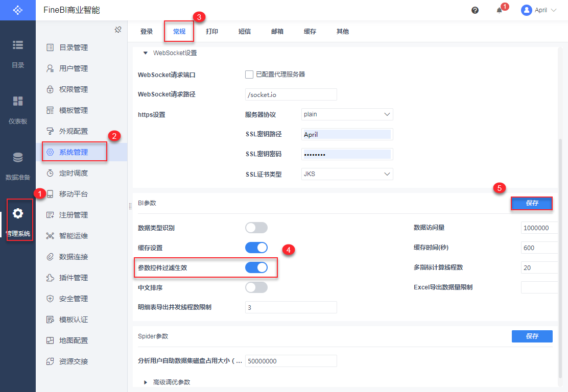Click the 系统管理 gear icon
568x392 pixels.
50,152
